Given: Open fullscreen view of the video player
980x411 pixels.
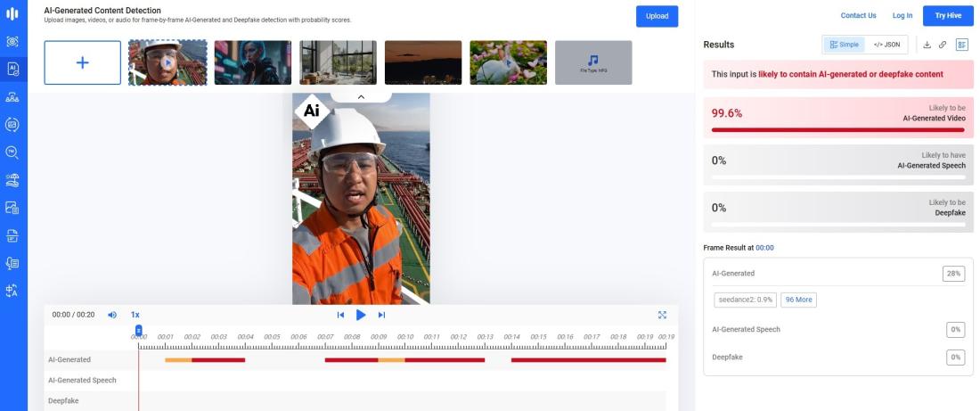Looking at the screenshot, I should (x=662, y=315).
